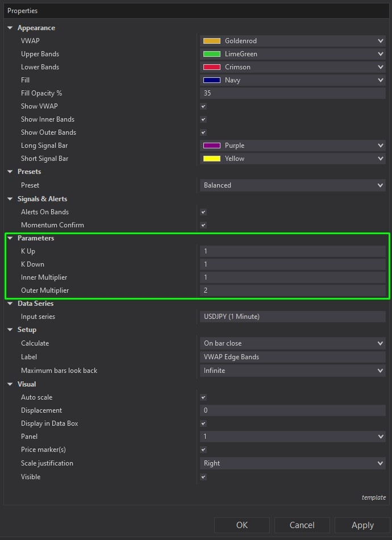Disable Momentum Confirm checkbox
The image size is (392, 540).
(x=203, y=225)
